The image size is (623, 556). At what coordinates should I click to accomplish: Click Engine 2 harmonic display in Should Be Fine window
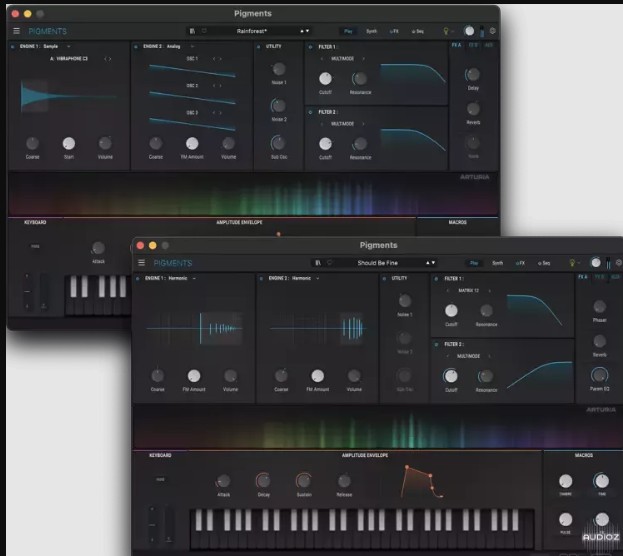pyautogui.click(x=317, y=328)
